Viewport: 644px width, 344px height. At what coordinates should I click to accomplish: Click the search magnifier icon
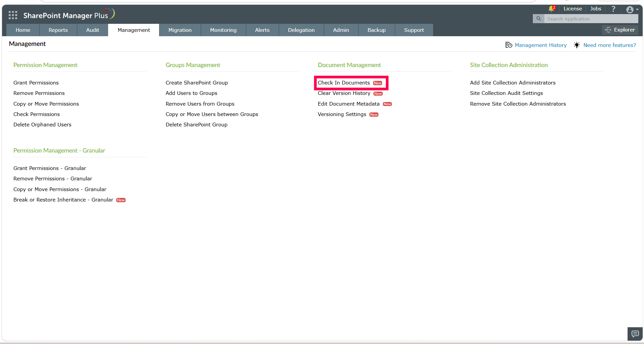coord(539,19)
